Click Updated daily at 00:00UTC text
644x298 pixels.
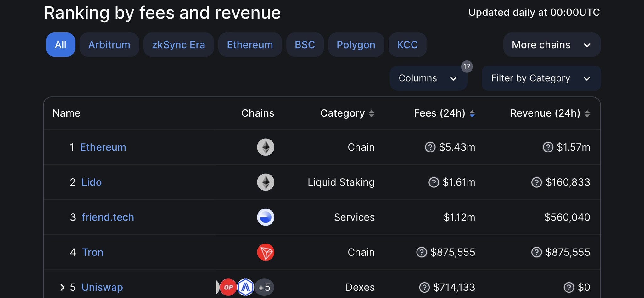coord(534,12)
